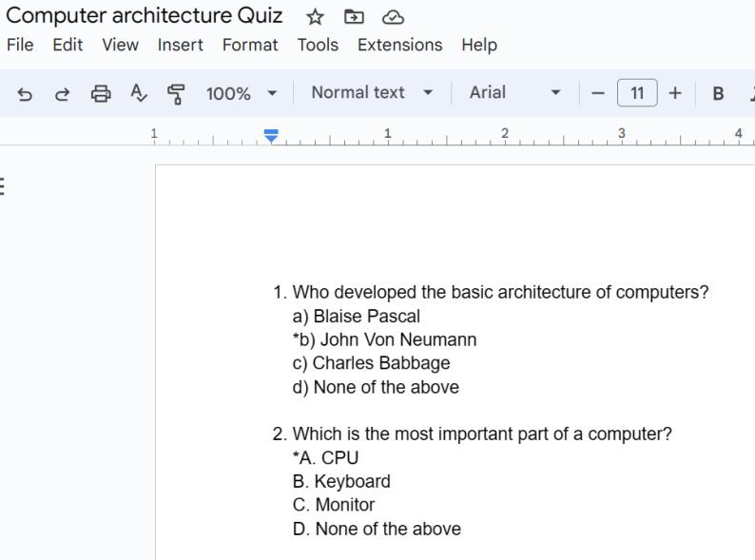
Task: Star the Computer architecture Quiz document
Action: 315,17
